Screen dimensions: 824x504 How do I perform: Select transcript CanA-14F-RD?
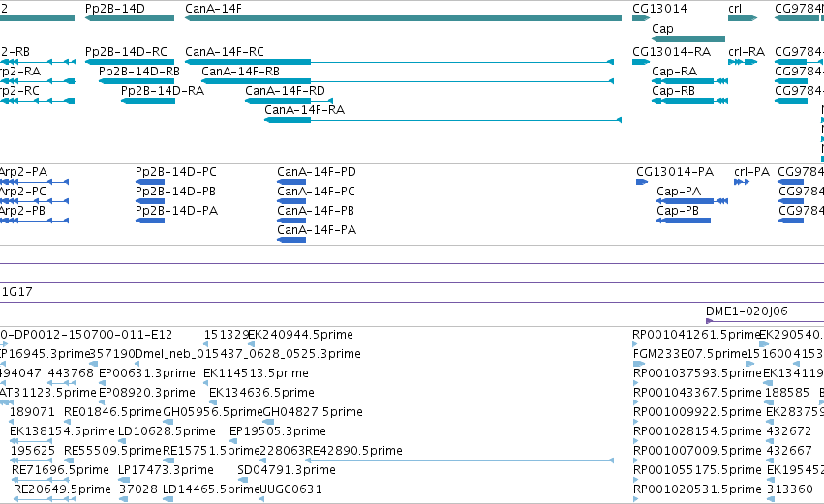[290, 101]
